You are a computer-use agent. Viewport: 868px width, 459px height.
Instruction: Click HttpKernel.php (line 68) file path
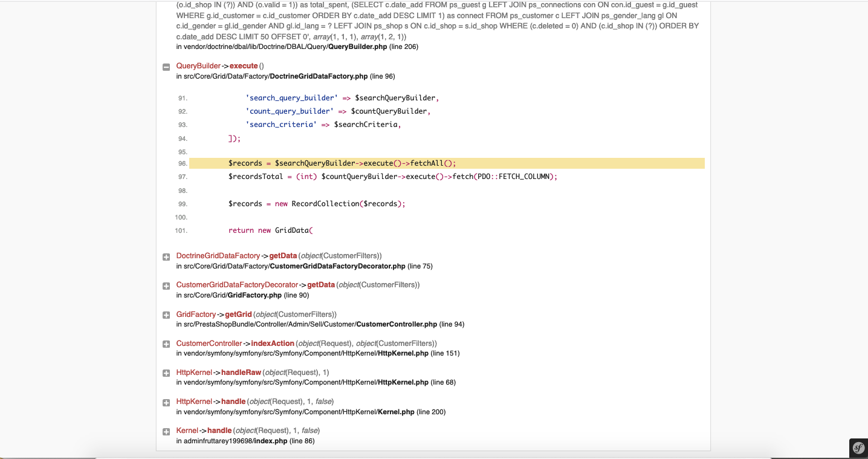(316, 382)
